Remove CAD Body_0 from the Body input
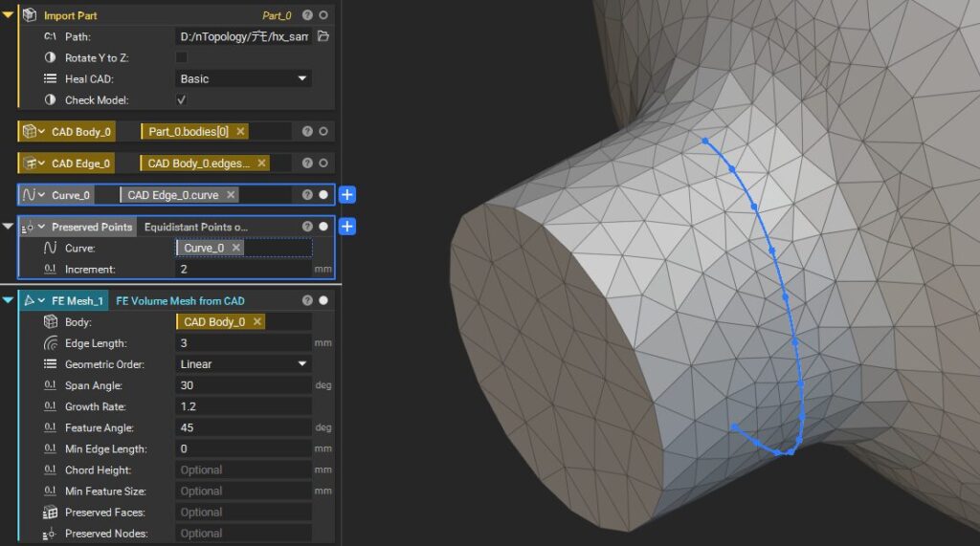Image resolution: width=980 pixels, height=546 pixels. point(256,322)
